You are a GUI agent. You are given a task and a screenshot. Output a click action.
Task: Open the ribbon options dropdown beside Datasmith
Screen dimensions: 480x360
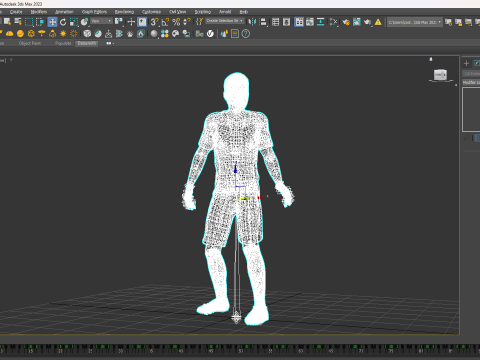click(x=110, y=43)
